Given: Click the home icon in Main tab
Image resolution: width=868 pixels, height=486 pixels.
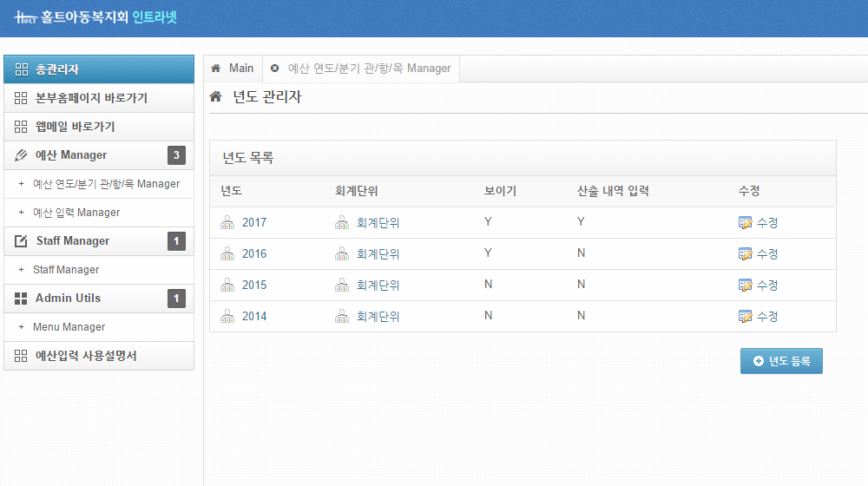Looking at the screenshot, I should [216, 69].
